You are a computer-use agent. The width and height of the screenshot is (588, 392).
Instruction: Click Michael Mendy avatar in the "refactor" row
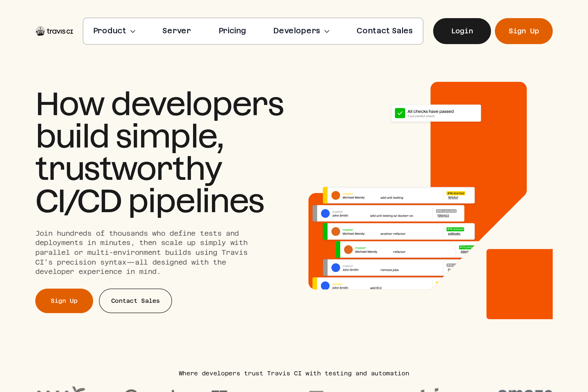click(x=348, y=249)
